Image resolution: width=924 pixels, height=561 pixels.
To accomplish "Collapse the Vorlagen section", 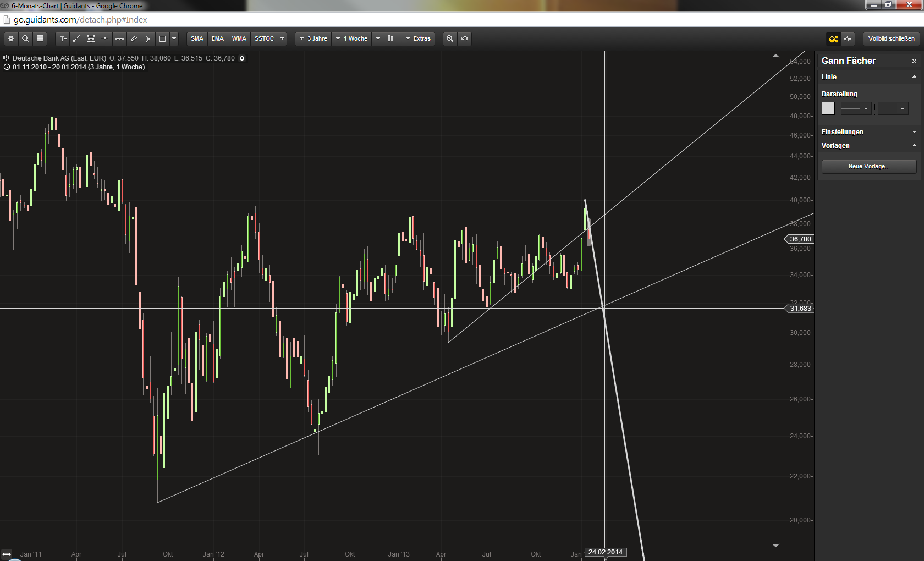I will coord(914,145).
